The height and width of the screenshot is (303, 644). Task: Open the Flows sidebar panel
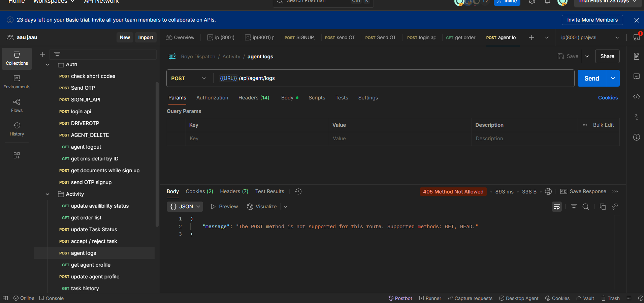[17, 105]
